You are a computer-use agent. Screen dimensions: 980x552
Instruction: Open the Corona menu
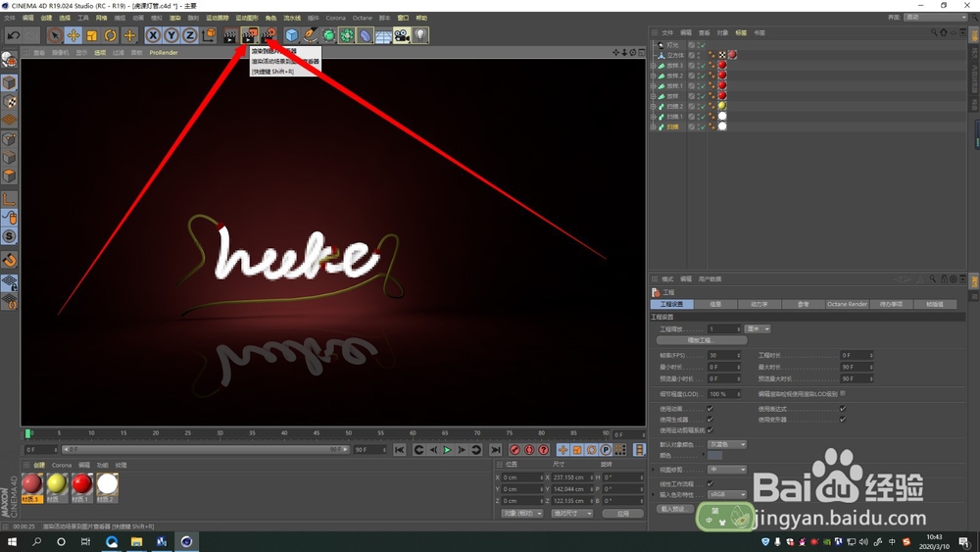point(335,18)
